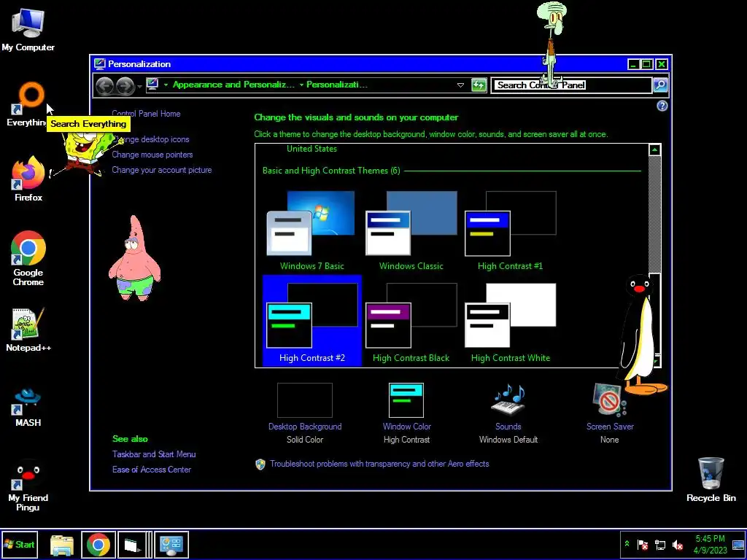Click the scroll up arrow in themes list
747x560 pixels.
(654, 149)
